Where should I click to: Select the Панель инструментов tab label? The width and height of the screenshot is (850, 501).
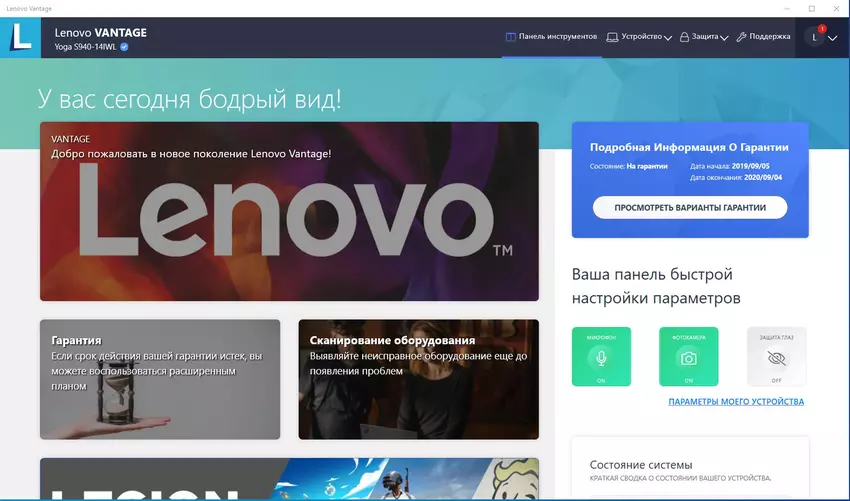pyautogui.click(x=558, y=37)
